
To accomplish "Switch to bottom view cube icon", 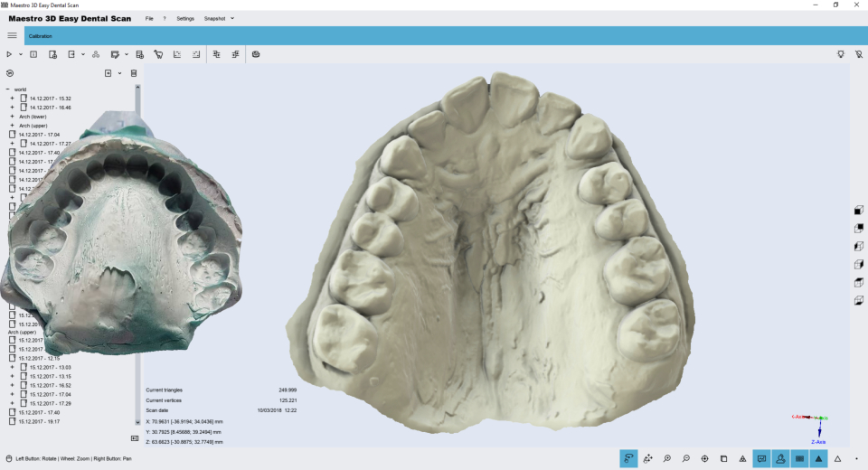I will [859, 301].
